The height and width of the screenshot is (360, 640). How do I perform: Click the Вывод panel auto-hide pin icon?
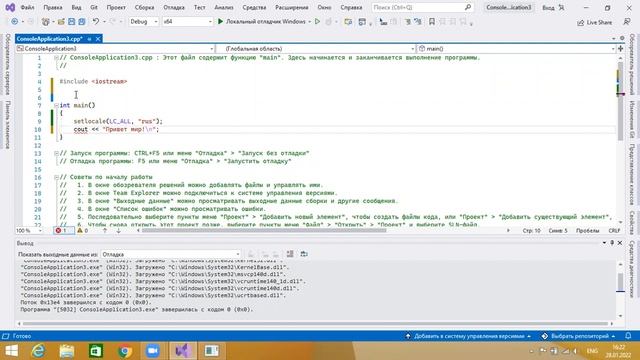[612, 243]
